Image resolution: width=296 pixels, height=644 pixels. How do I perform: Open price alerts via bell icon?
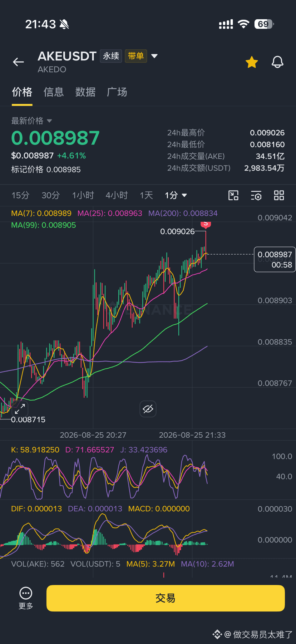click(277, 62)
